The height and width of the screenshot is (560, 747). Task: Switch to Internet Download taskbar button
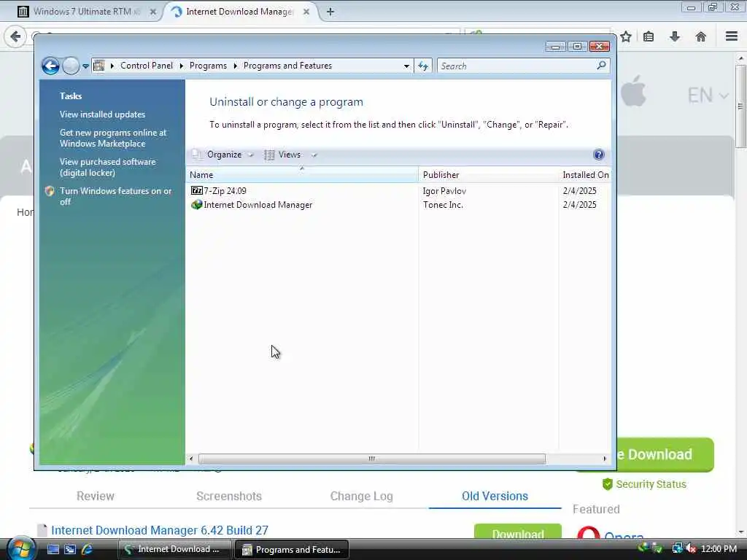[174, 549]
